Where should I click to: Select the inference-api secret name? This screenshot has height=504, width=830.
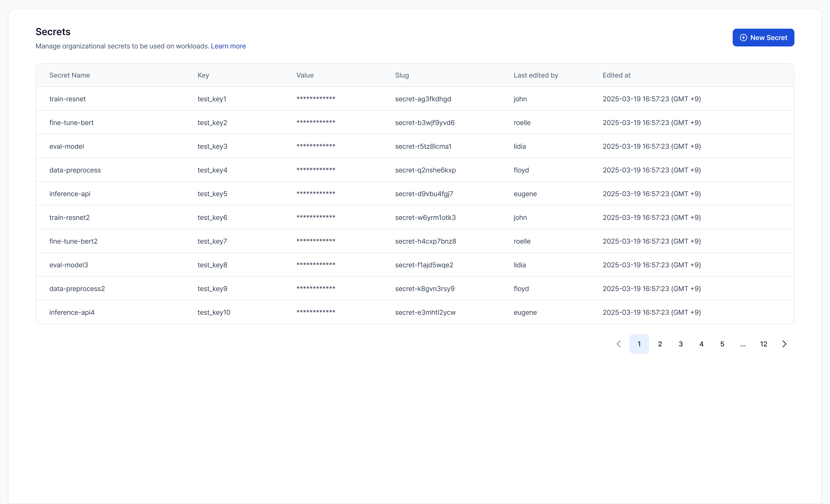coord(70,194)
